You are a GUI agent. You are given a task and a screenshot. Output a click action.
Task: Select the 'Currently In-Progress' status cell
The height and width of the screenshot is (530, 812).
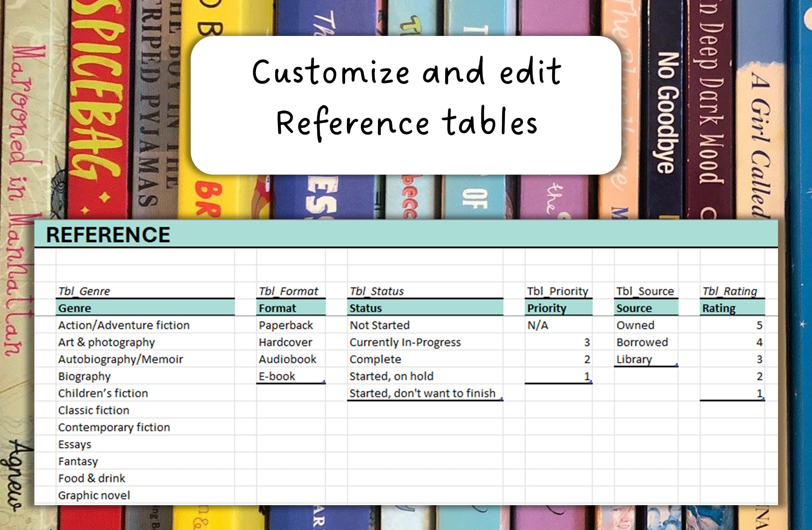405,342
